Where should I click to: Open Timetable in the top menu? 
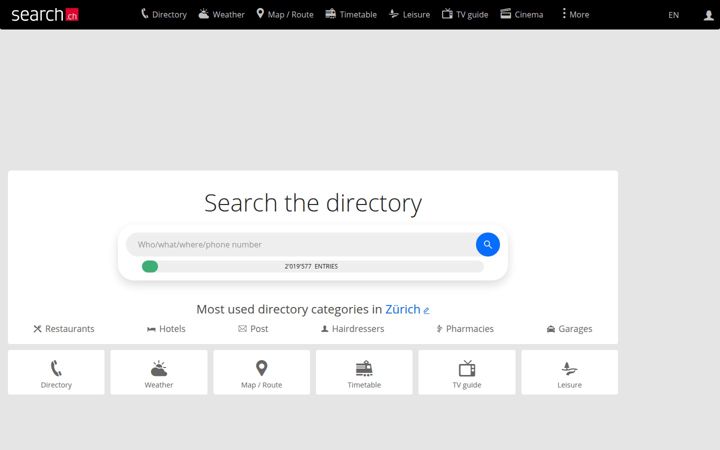pos(358,15)
